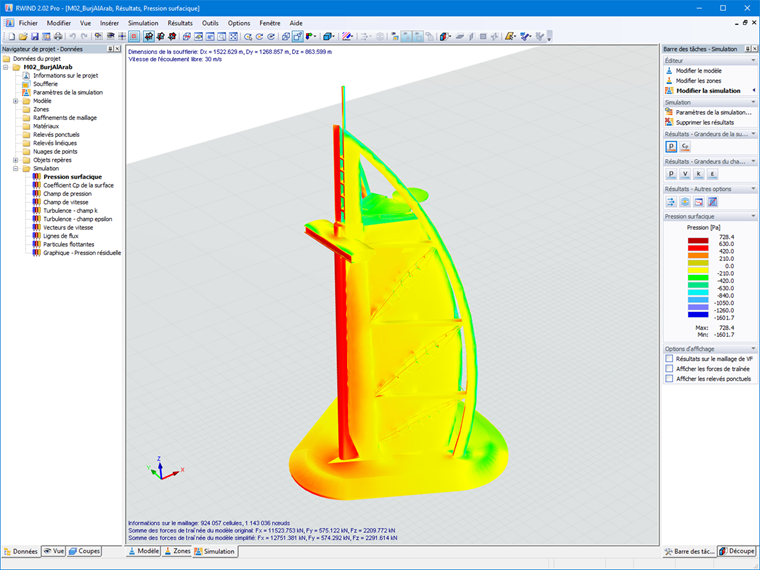The image size is (760, 570).
Task: Open the Insérer menu
Action: coord(110,23)
